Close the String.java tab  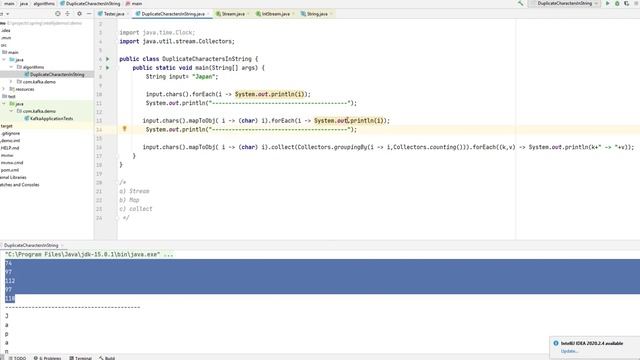331,14
